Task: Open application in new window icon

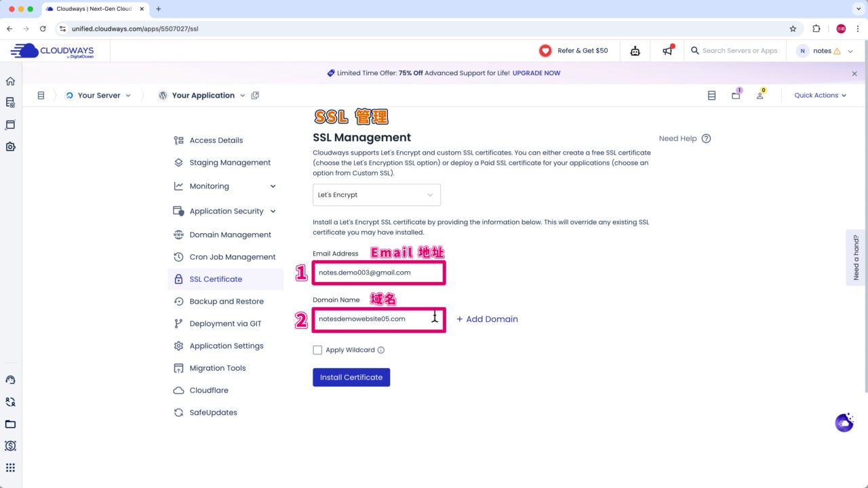Action: (255, 96)
